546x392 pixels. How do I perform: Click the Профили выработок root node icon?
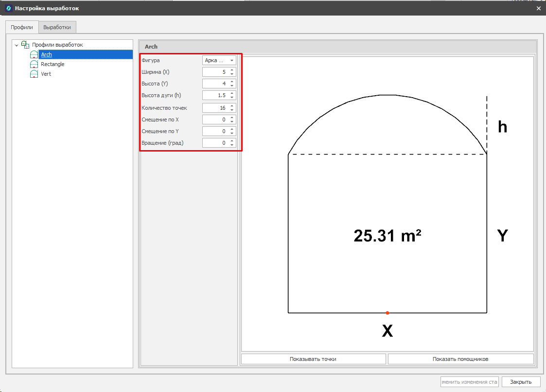pos(25,45)
